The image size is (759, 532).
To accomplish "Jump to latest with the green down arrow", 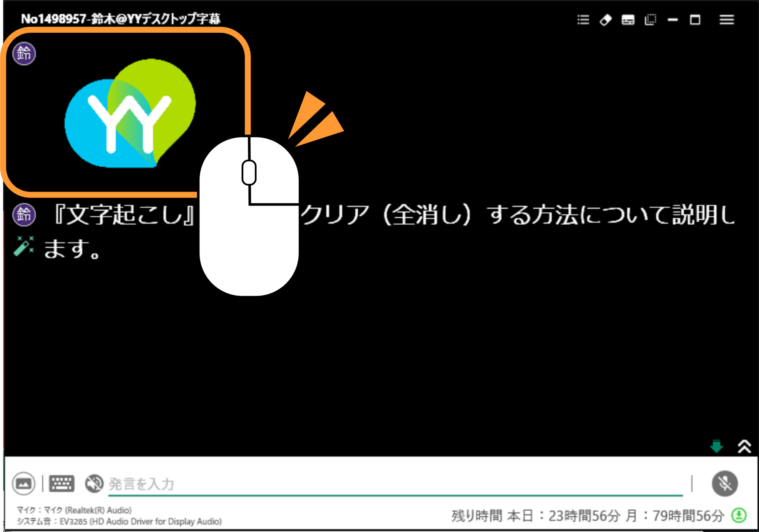I will pos(716,446).
